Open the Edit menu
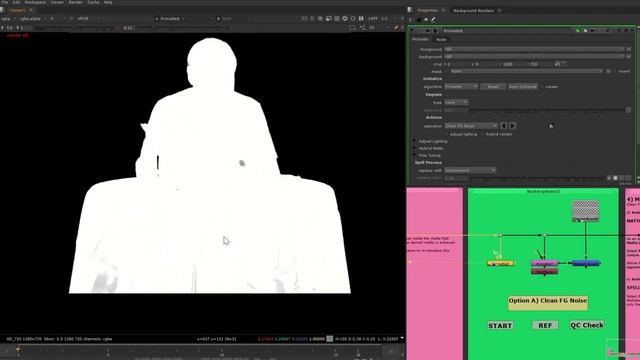640x360 pixels. coord(16,2)
